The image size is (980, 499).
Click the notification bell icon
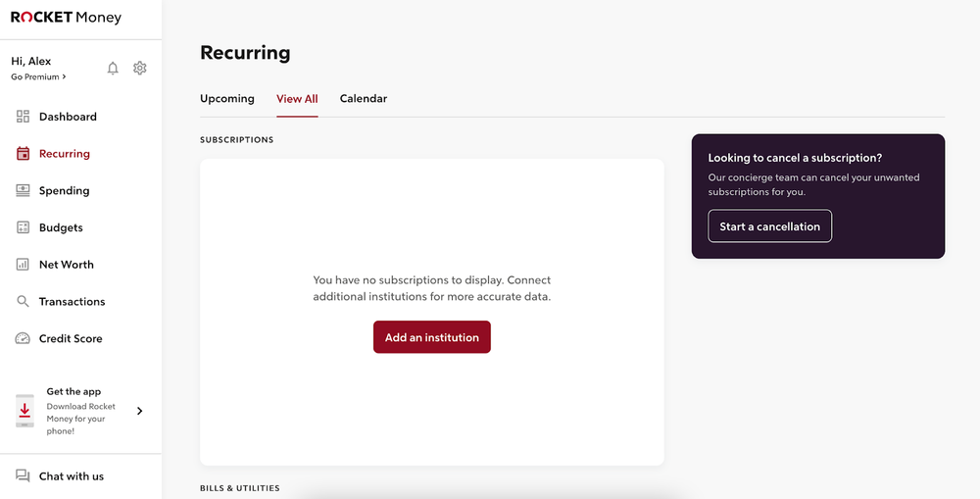point(113,69)
